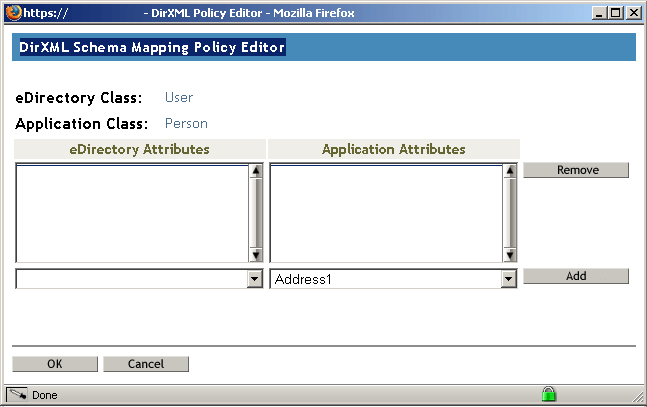
Task: Open the eDirectory attribute dropdown arrow
Action: coord(255,279)
